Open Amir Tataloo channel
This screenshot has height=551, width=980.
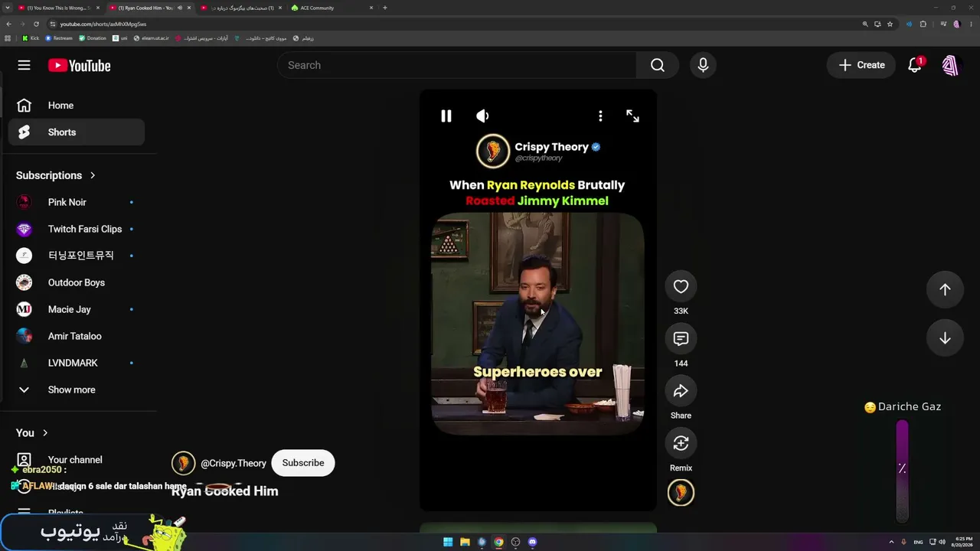click(x=77, y=336)
